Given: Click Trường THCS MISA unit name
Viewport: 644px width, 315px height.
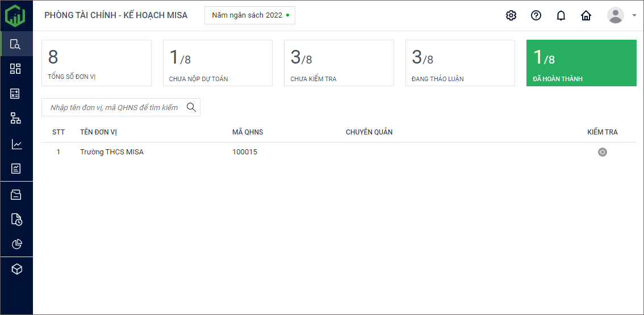Looking at the screenshot, I should tap(112, 152).
